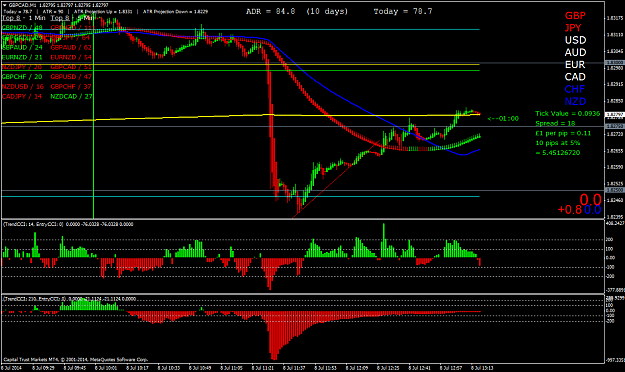Click the 'ATR Projection Up = 1.8331' readout
Viewport: 625px width, 372px height.
103,12
